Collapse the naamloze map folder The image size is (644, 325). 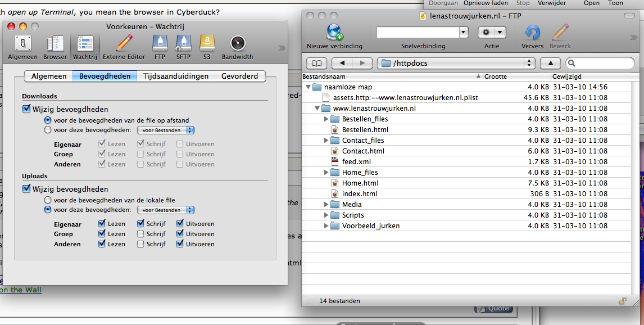coord(308,87)
